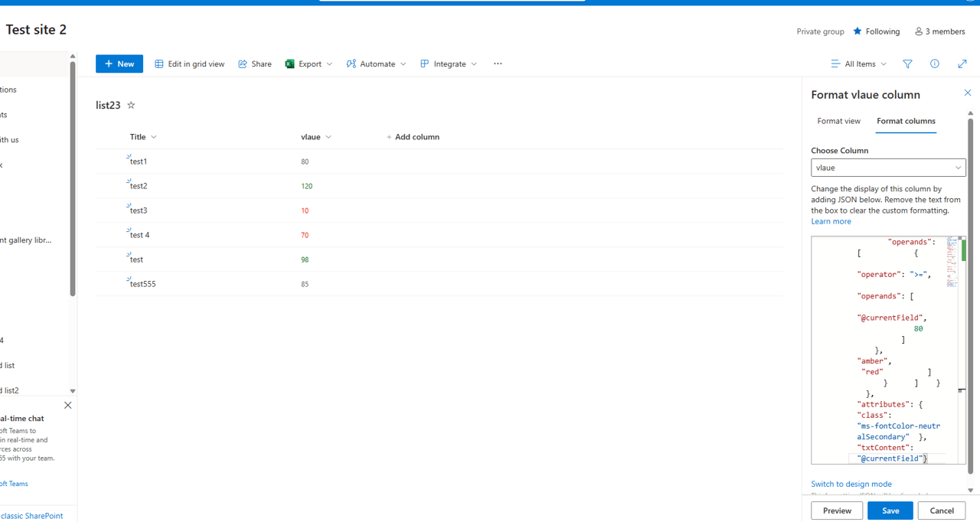The width and height of the screenshot is (980, 522).
Task: Open the filter pane icon
Action: click(x=907, y=64)
